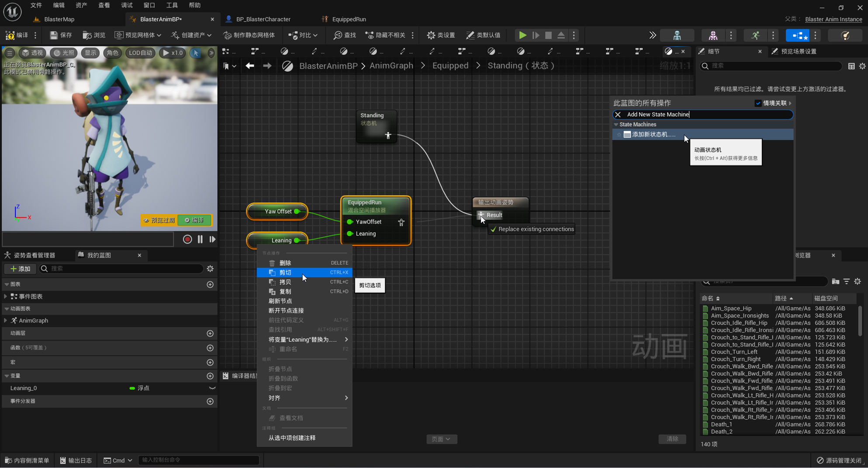Open the BP_BlasterCharacter tab
Viewport: 868px width, 468px height.
263,19
